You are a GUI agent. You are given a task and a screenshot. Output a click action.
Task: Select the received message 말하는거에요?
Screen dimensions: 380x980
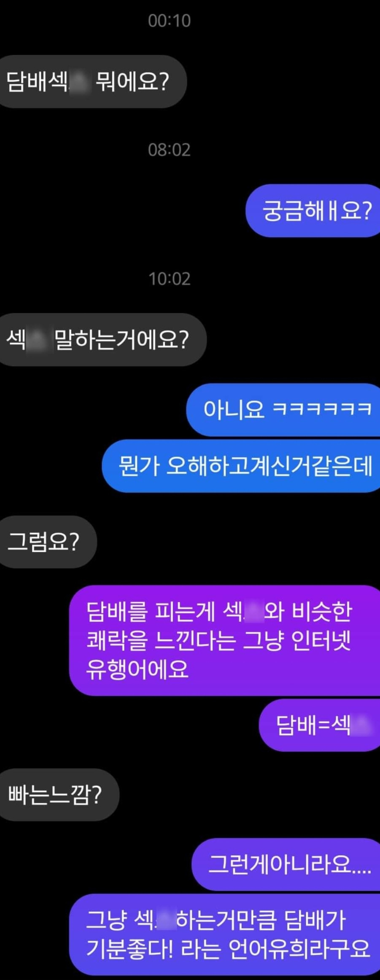pos(103,340)
